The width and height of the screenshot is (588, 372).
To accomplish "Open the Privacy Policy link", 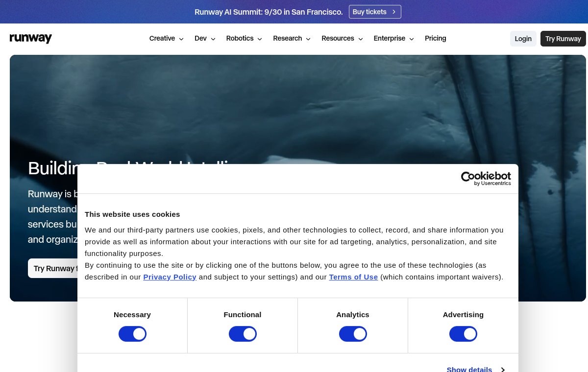I will 170,277.
